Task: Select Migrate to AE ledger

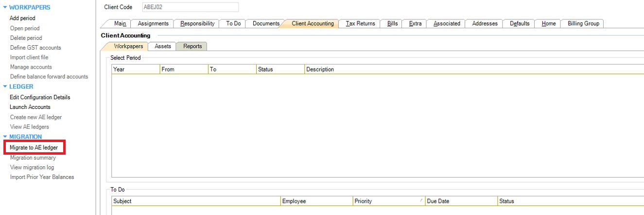Action: coord(34,148)
